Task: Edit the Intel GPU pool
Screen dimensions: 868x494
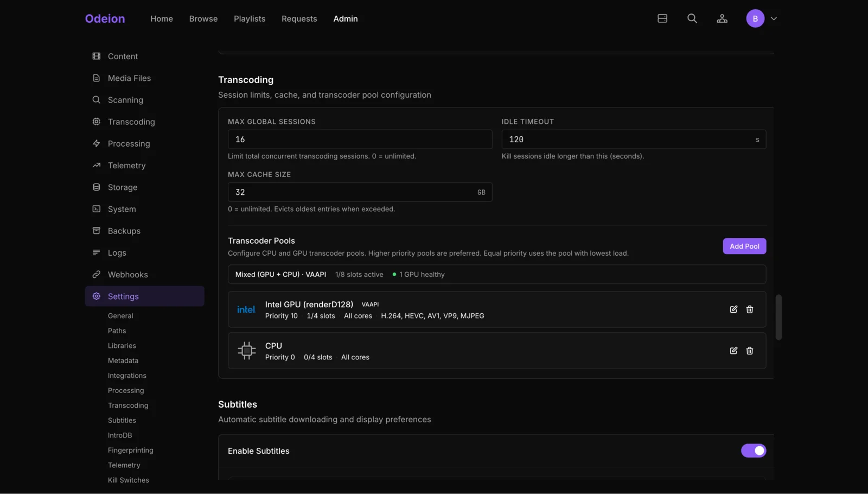Action: point(733,309)
